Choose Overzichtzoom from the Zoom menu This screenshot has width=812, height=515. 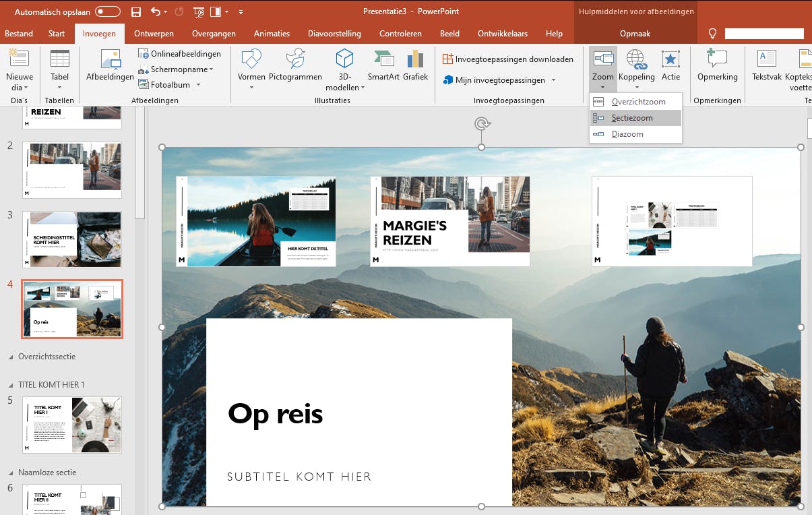click(635, 102)
